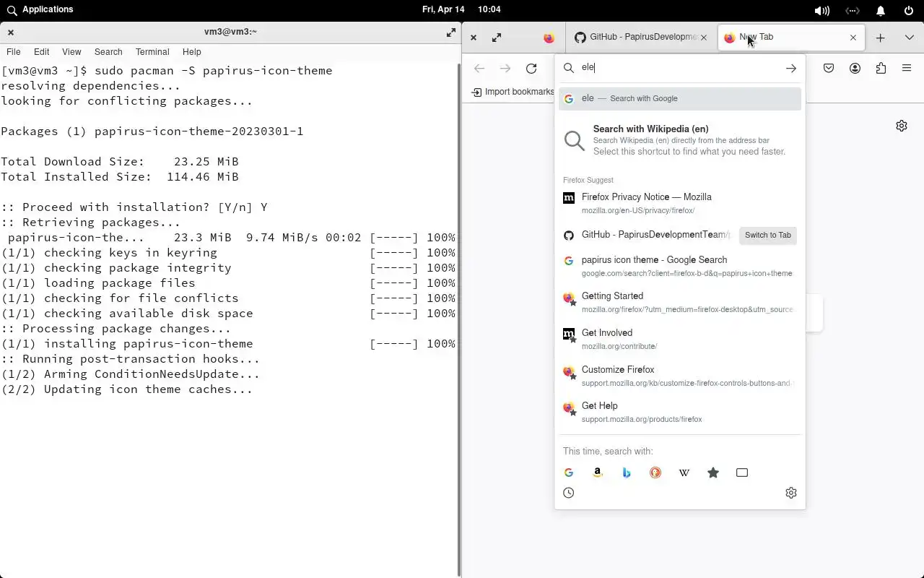This screenshot has width=924, height=578.
Task: Expand the list all tabs chevron
Action: coord(909,38)
